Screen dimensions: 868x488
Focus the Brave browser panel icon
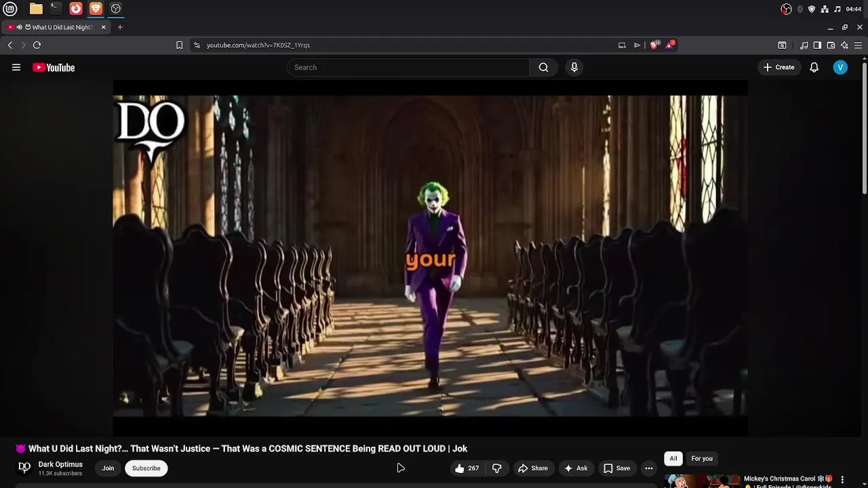click(96, 9)
